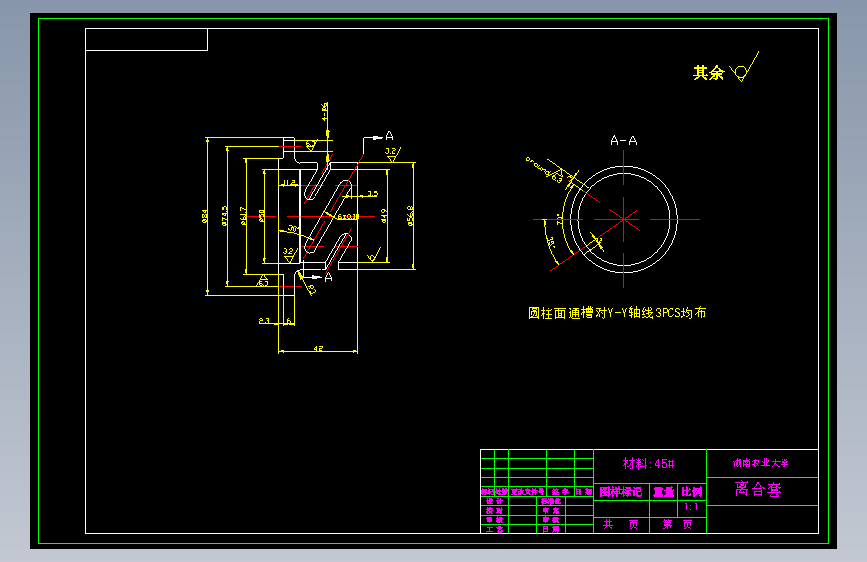The height and width of the screenshot is (562, 867).
Task: Click the 设计 row label
Action: click(494, 502)
